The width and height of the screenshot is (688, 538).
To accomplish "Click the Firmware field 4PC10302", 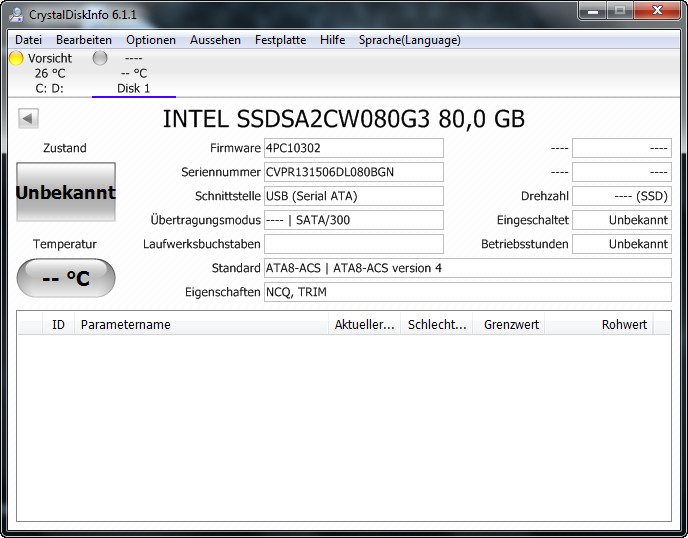I will [x=354, y=148].
